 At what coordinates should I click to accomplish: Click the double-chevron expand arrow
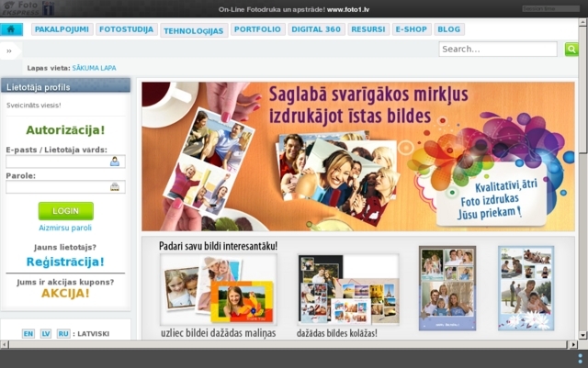pyautogui.click(x=9, y=51)
